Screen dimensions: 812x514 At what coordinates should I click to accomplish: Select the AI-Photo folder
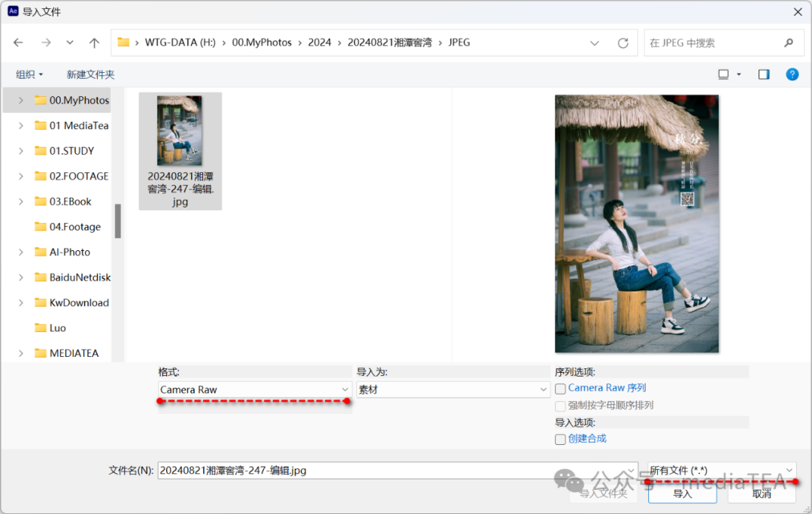tap(62, 252)
